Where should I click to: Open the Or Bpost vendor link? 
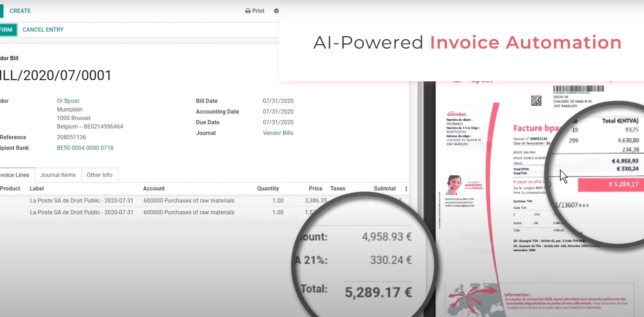point(68,101)
